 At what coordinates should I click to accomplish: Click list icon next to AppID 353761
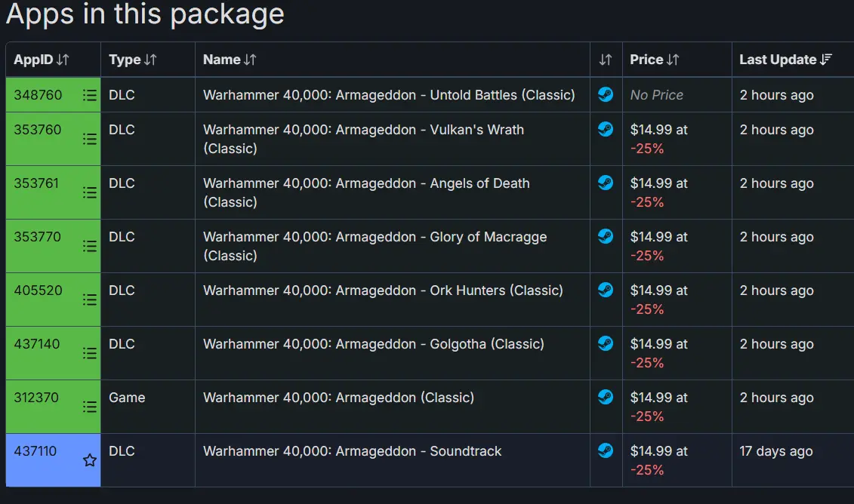click(89, 192)
